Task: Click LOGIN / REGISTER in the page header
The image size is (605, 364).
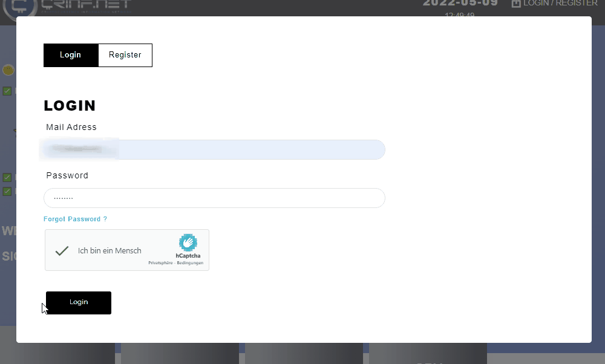Action: pos(560,4)
